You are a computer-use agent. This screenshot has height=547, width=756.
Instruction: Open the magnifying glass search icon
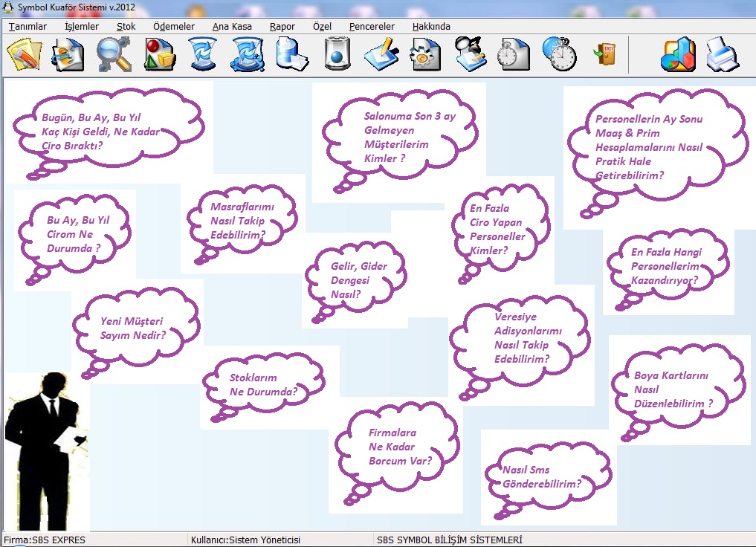pos(113,54)
